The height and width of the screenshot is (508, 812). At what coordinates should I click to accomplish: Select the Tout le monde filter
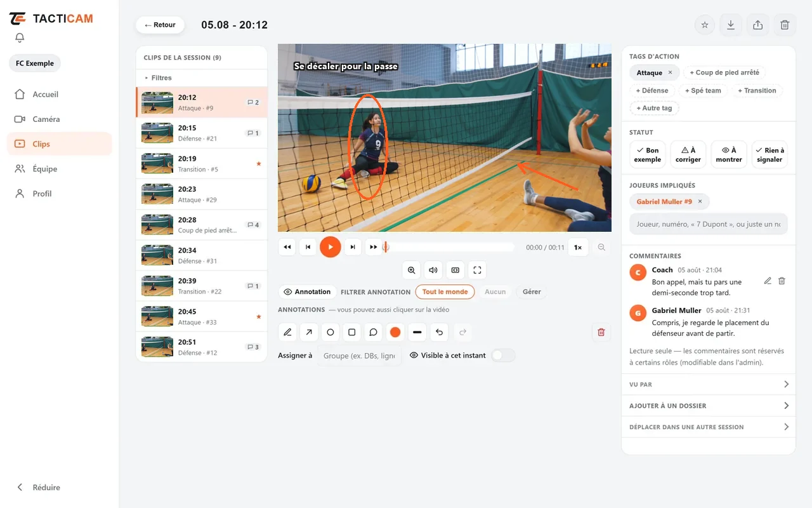[445, 292]
